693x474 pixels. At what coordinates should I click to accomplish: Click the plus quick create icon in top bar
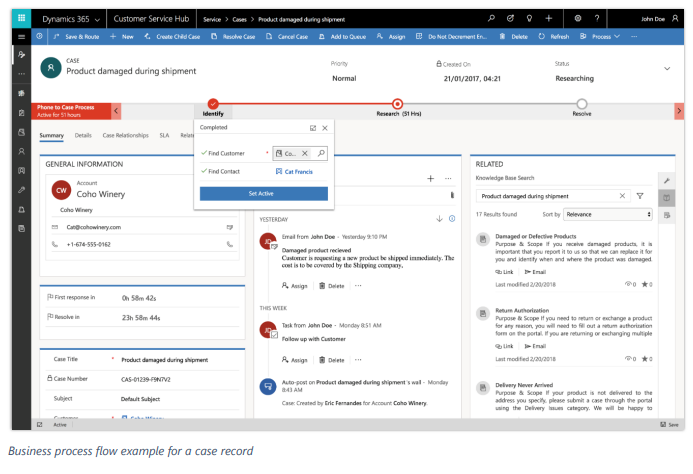tap(548, 18)
